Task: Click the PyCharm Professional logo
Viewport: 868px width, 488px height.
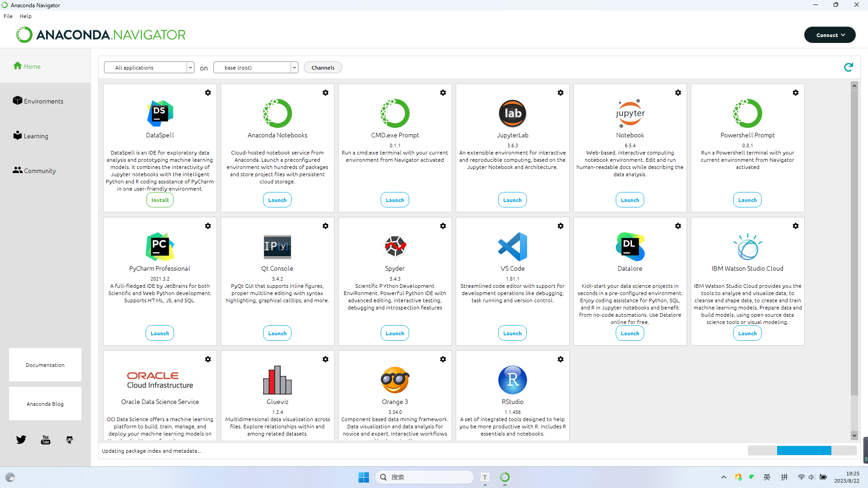Action: click(160, 247)
